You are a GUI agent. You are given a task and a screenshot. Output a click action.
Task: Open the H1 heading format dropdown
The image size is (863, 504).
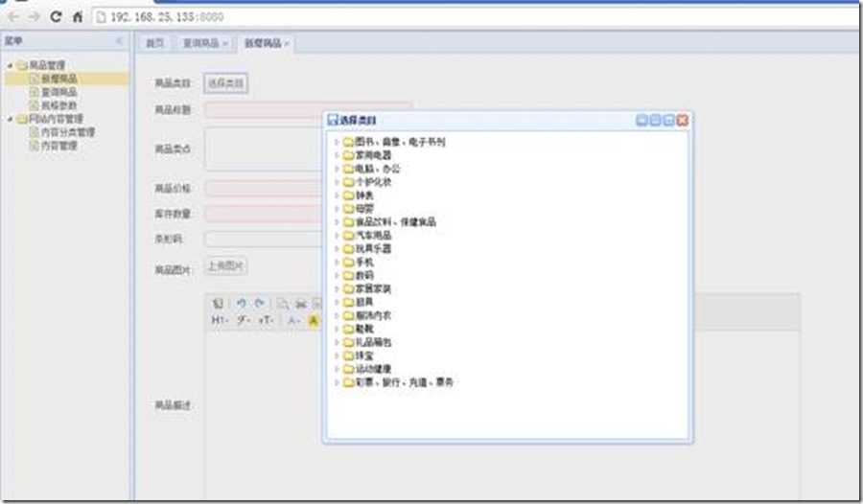coord(221,320)
